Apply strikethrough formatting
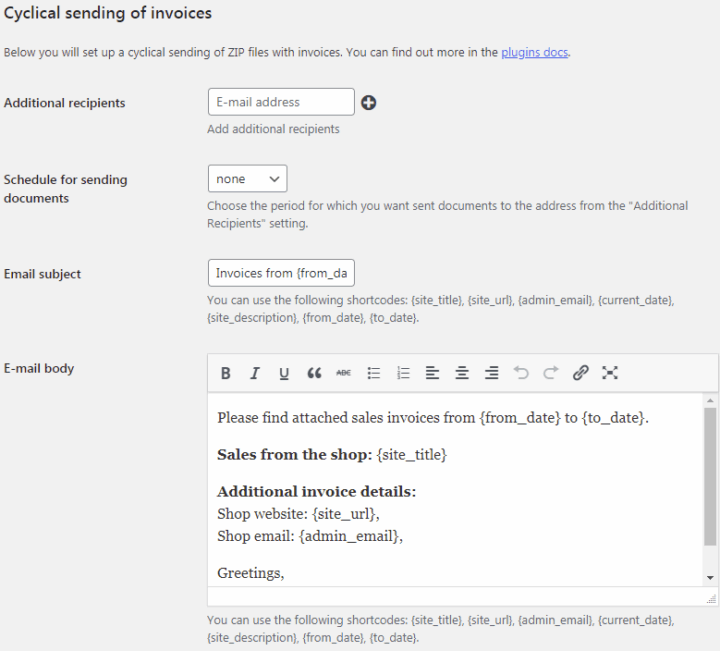 343,373
